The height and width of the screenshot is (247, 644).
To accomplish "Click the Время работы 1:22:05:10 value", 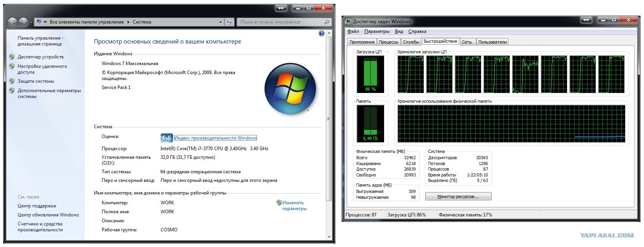I will click(477, 175).
